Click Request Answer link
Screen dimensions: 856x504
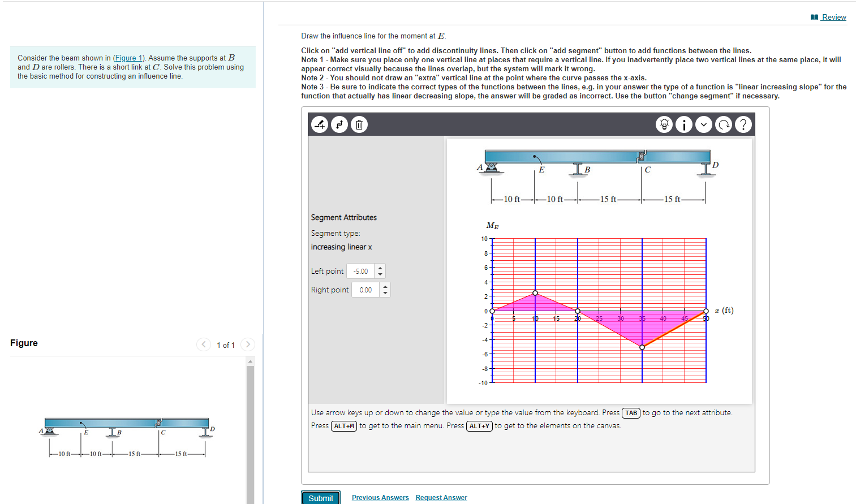coord(441,498)
